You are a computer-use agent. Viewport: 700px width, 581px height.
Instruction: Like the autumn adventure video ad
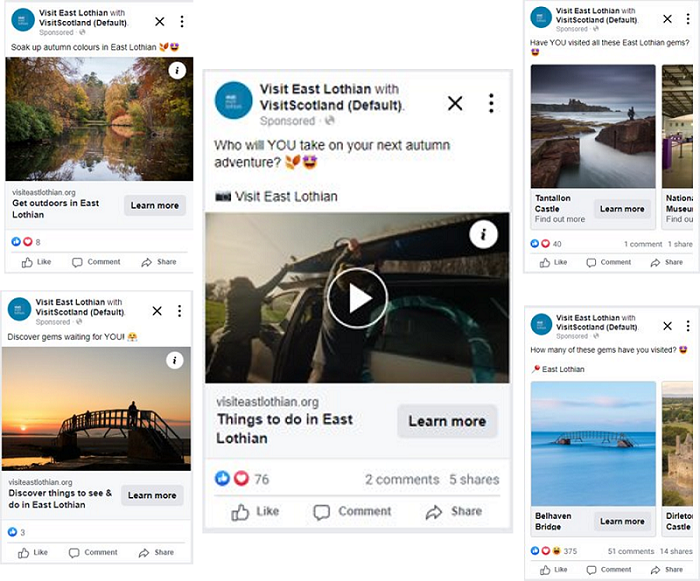pyautogui.click(x=255, y=512)
